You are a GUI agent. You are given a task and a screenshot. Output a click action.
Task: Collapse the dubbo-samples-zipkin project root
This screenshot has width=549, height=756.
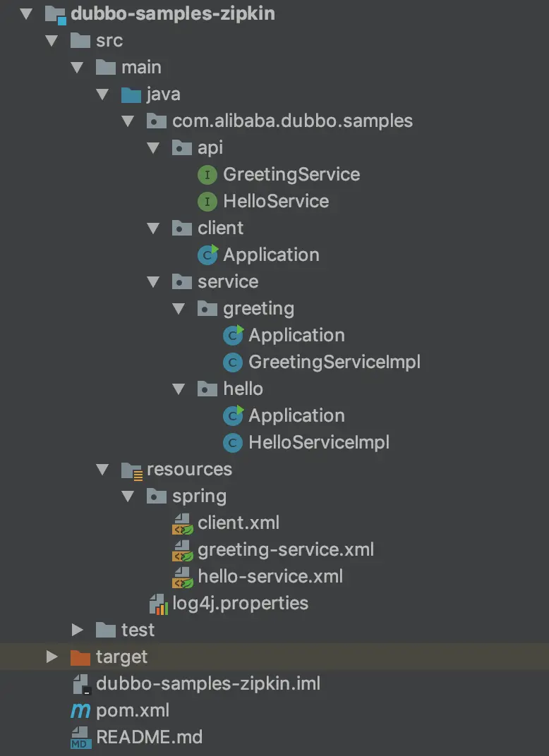coord(26,13)
